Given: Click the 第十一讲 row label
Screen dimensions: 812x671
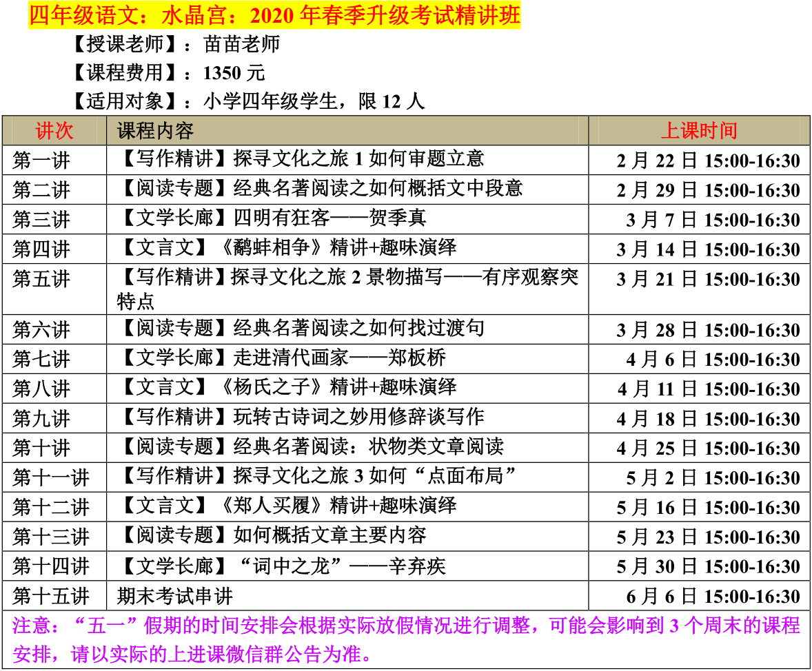Looking at the screenshot, I should coord(51,477).
